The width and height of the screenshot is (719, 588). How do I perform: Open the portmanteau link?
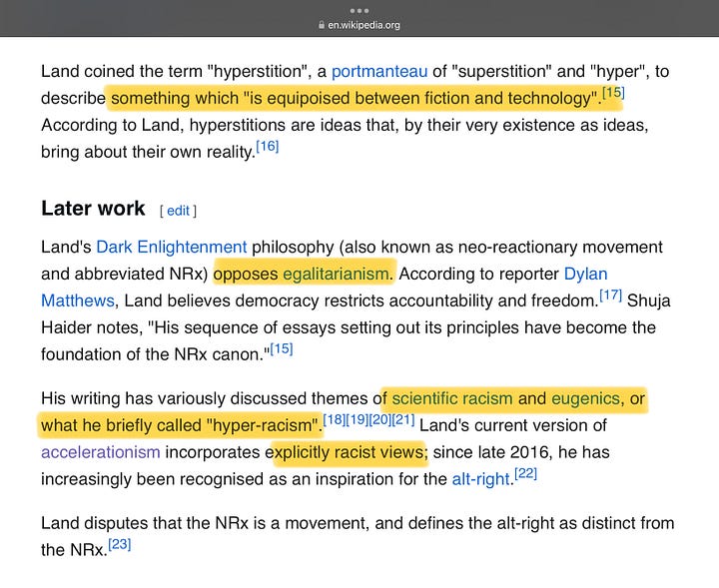379,72
